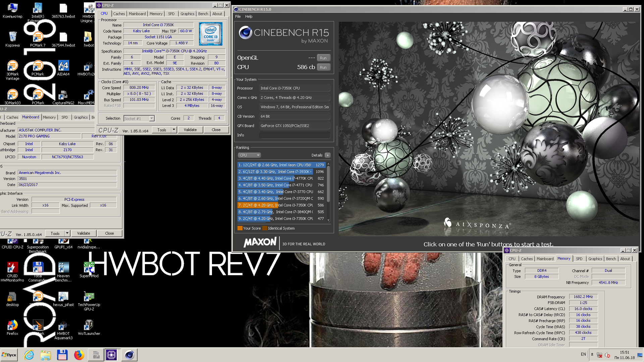
Task: Select ranking row 1 Intel Xeon 1279
Action: click(281, 165)
